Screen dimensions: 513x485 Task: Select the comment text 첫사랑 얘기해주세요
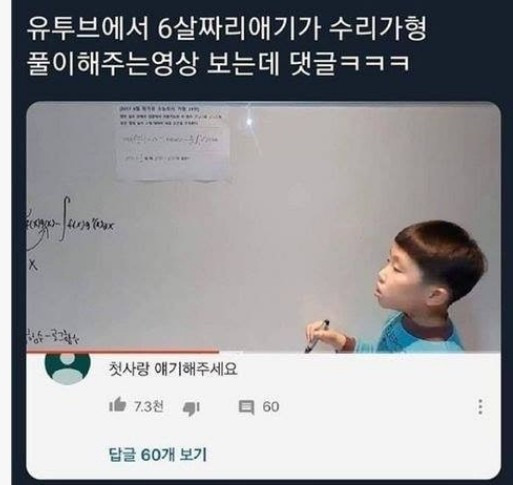tap(173, 369)
